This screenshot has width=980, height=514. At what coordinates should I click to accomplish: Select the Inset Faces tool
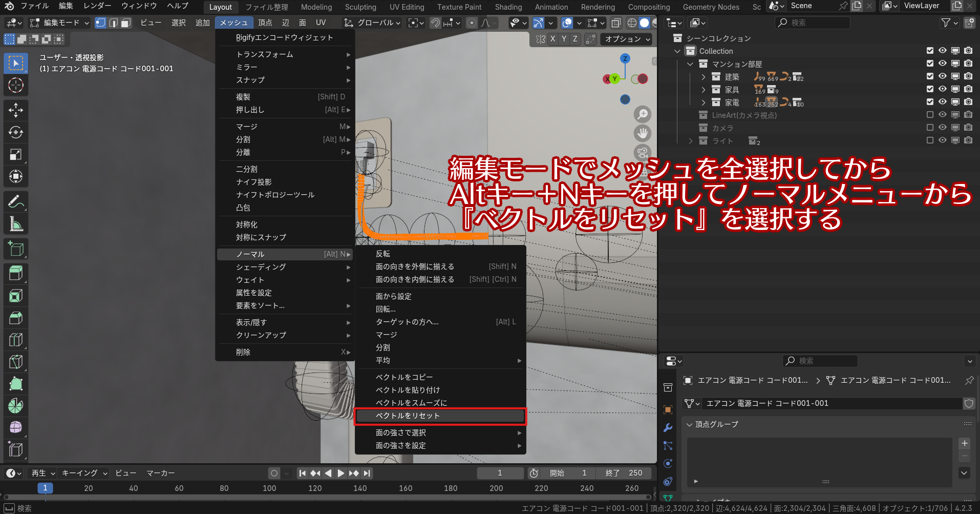click(16, 296)
